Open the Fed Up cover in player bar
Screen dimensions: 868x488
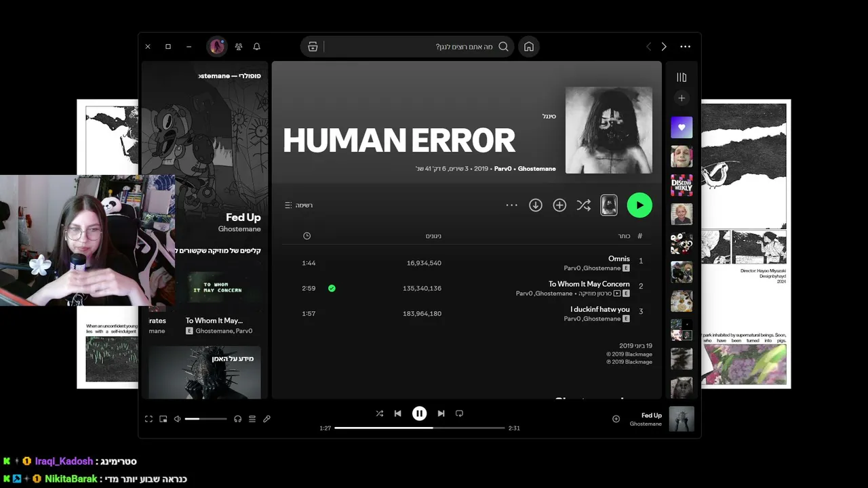pyautogui.click(x=682, y=419)
